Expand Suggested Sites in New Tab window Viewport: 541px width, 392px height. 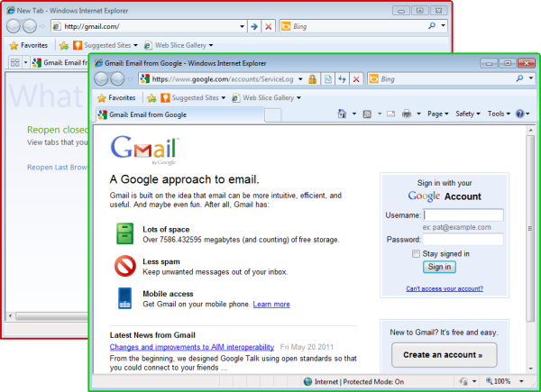click(x=135, y=46)
